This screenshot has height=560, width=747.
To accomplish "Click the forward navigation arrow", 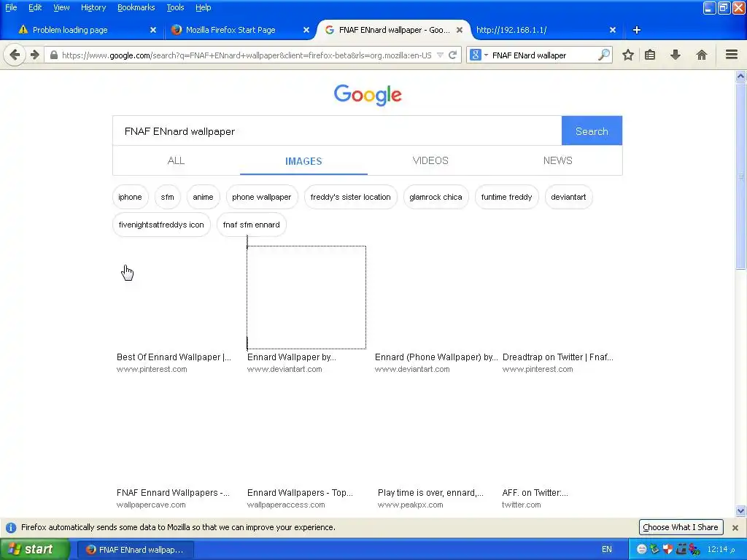I will pos(35,55).
